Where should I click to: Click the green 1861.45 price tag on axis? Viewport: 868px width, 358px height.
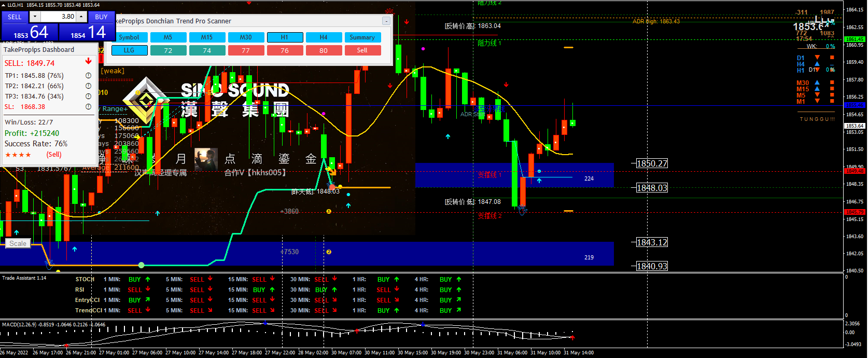pyautogui.click(x=855, y=39)
